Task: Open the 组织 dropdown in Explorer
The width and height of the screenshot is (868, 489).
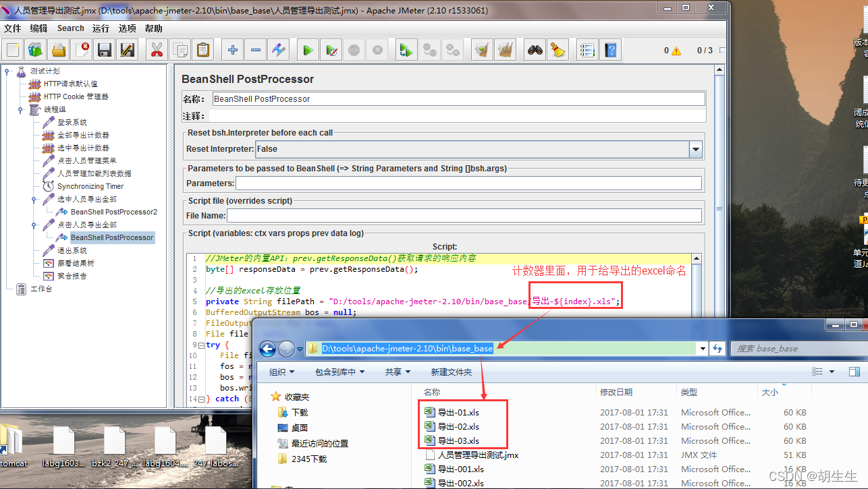Action: [x=282, y=372]
